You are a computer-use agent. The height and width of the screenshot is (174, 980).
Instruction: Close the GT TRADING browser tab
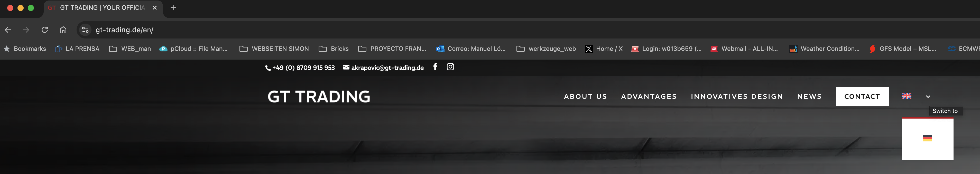[154, 8]
